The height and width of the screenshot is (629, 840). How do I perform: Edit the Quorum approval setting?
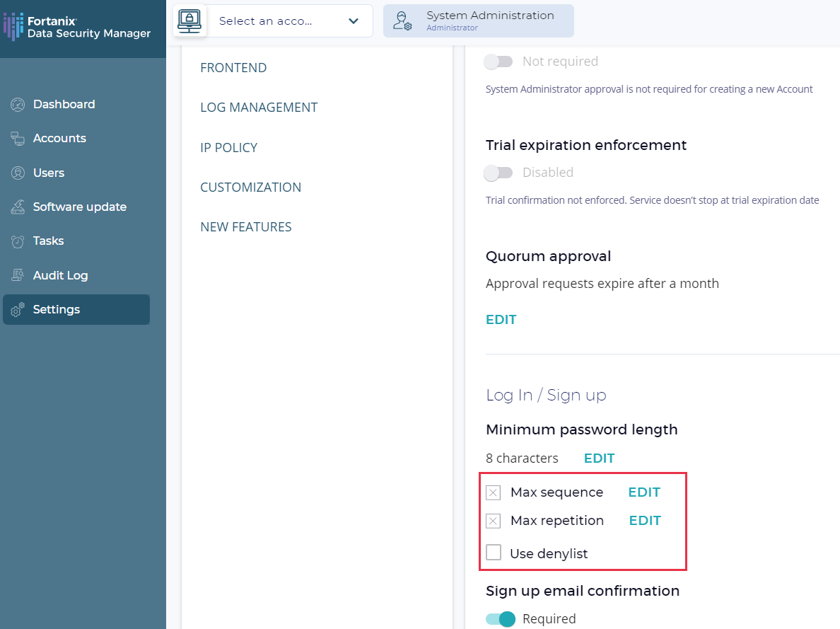click(501, 320)
